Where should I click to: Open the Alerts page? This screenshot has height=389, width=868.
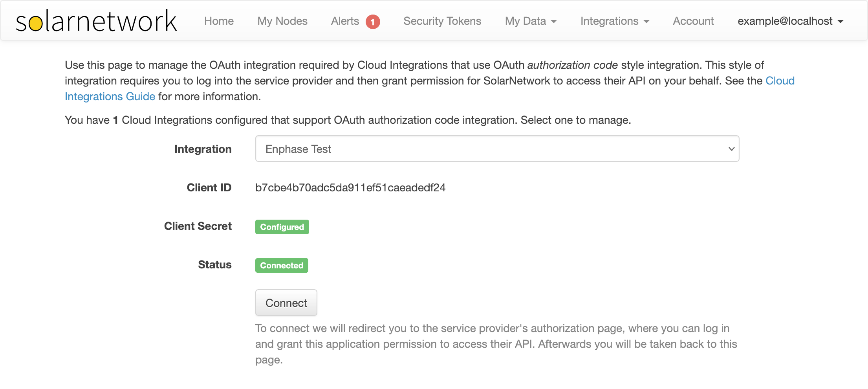345,21
